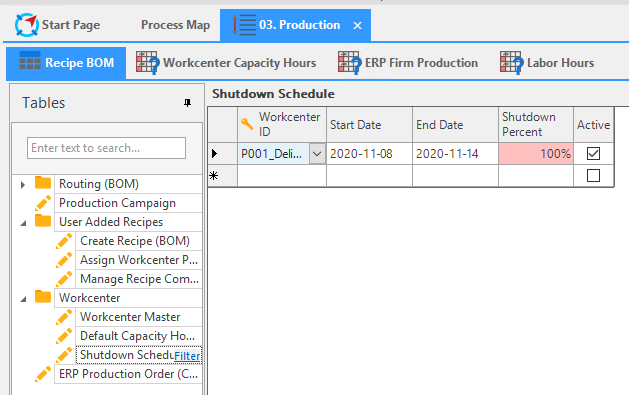Click the Recipe BOM grid icon

(30, 60)
